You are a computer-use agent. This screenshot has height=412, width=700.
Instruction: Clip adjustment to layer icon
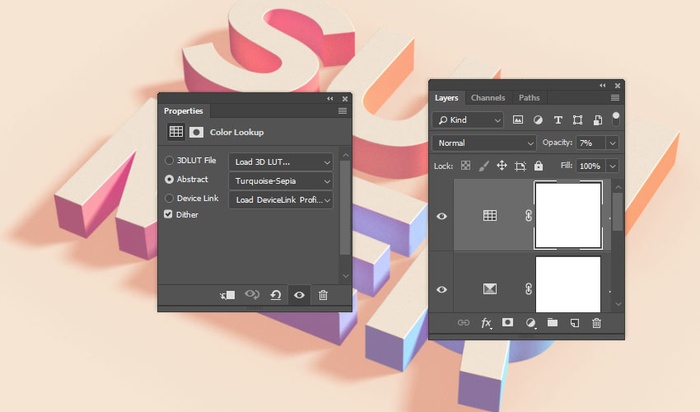[x=228, y=295]
